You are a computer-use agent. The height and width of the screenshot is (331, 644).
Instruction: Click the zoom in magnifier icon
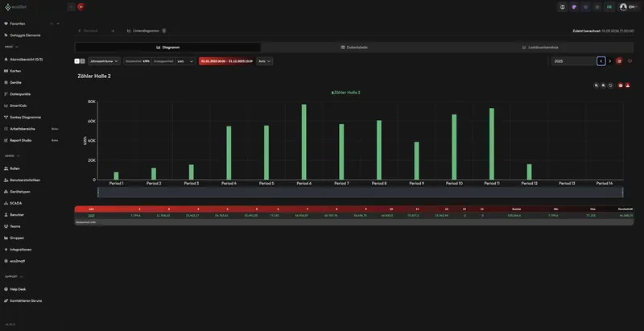point(597,85)
